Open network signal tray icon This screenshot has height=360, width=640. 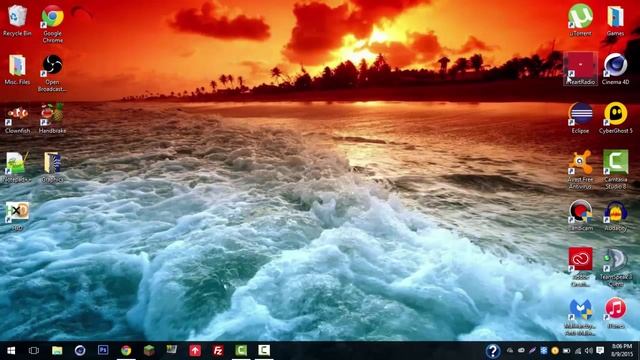(578, 351)
